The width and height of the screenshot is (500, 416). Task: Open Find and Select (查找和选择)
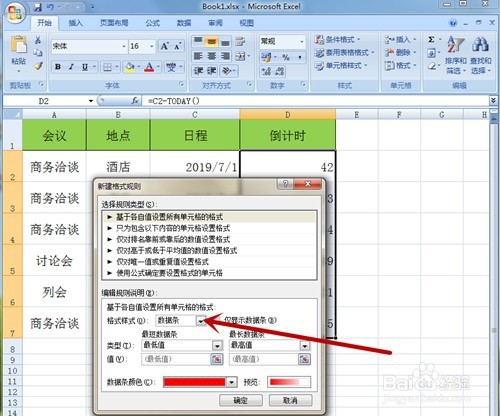[480, 55]
